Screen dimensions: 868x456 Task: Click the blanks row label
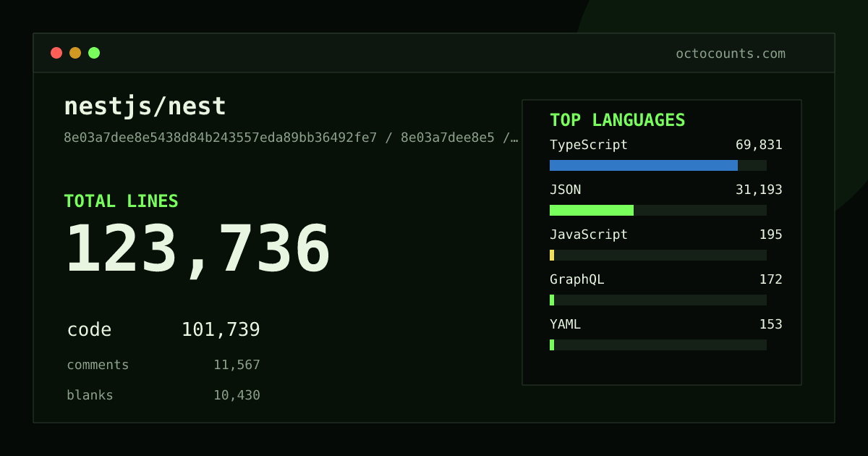coord(90,395)
